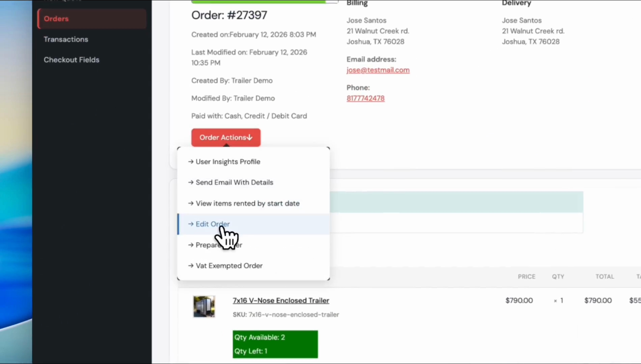Click the TOTAL column header
The width and height of the screenshot is (641, 364).
click(x=604, y=277)
